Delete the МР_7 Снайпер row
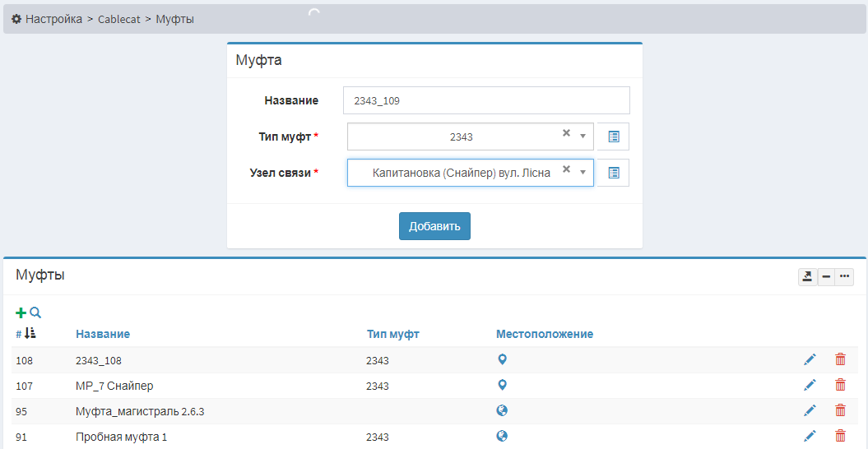The image size is (868, 449). [x=840, y=385]
